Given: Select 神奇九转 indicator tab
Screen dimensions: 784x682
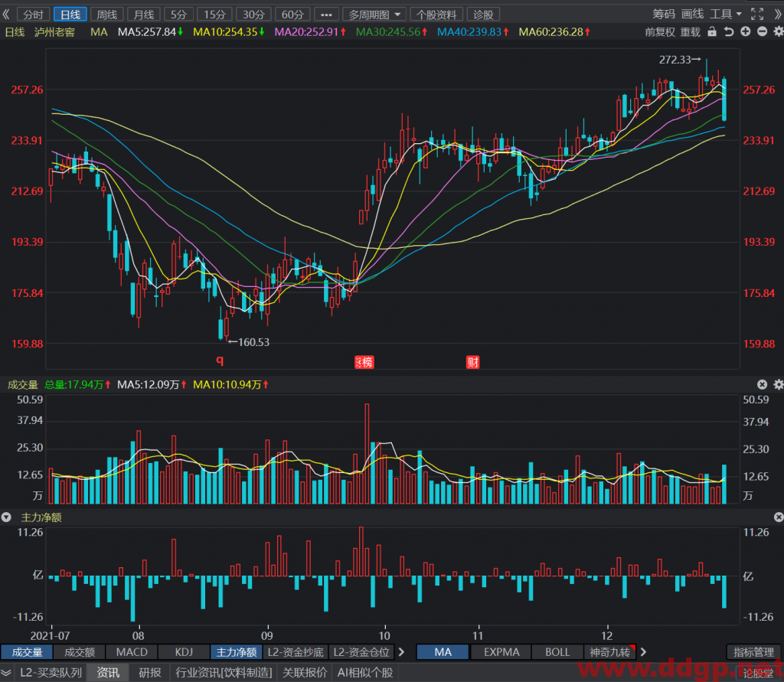Looking at the screenshot, I should (x=610, y=652).
